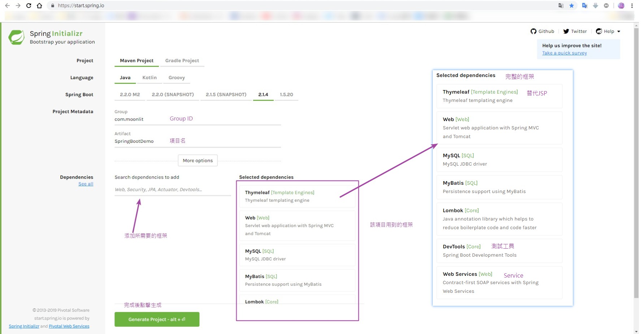
Task: Click Web Services card in enlarged panel
Action: (500, 283)
